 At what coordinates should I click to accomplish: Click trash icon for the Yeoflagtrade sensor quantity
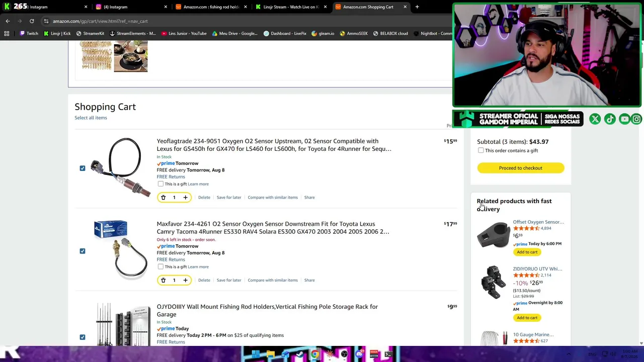click(x=163, y=198)
